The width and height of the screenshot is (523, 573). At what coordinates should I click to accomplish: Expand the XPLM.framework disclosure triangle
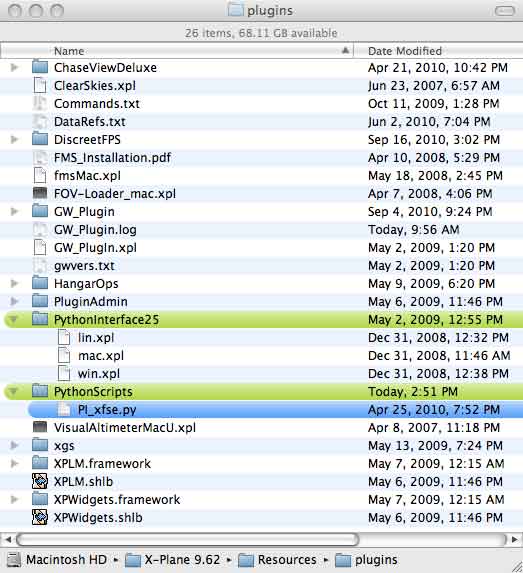(x=14, y=463)
